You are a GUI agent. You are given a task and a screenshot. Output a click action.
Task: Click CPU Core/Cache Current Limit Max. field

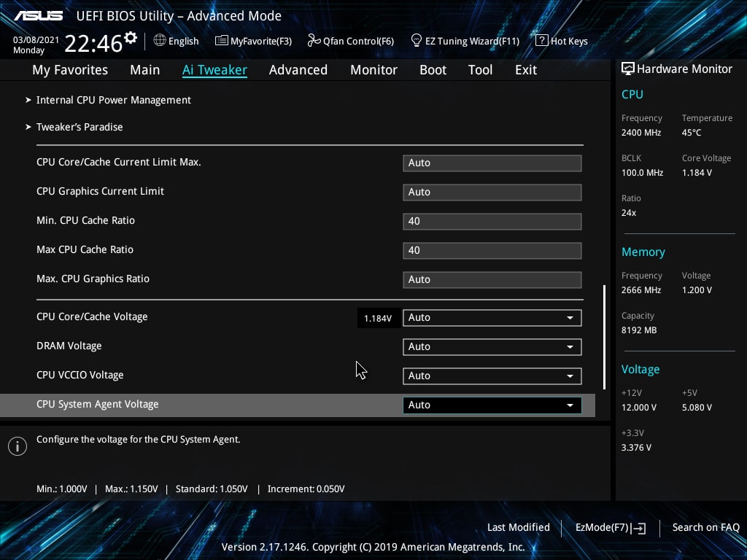[x=492, y=163]
